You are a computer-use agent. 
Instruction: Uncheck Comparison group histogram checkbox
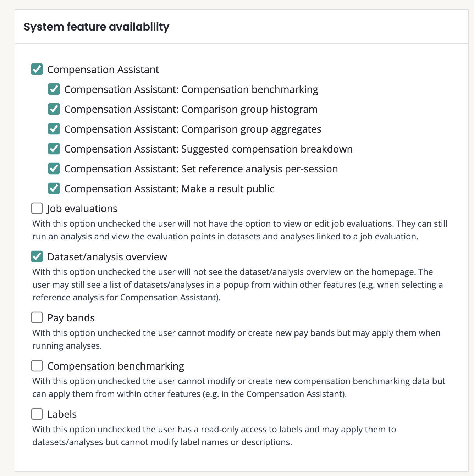[54, 109]
